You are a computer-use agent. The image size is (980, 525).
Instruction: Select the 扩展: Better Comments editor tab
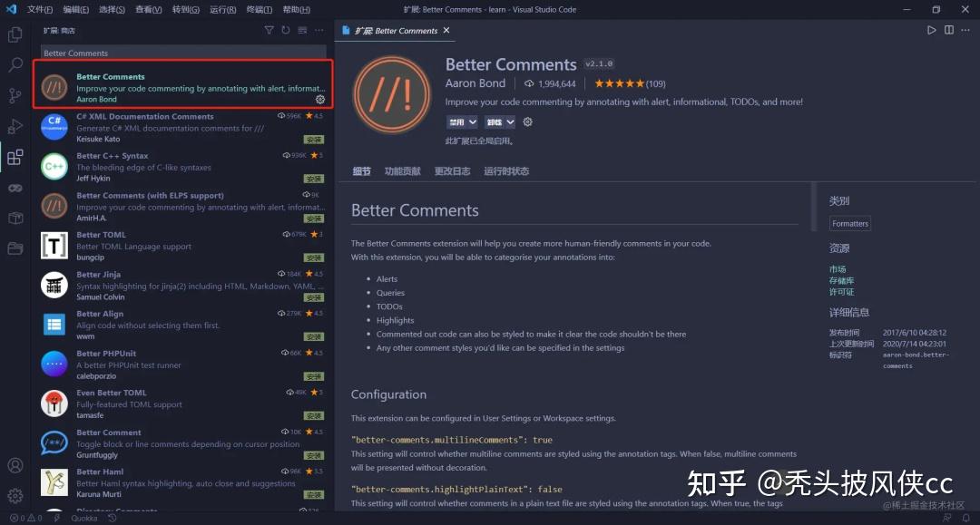[x=396, y=30]
